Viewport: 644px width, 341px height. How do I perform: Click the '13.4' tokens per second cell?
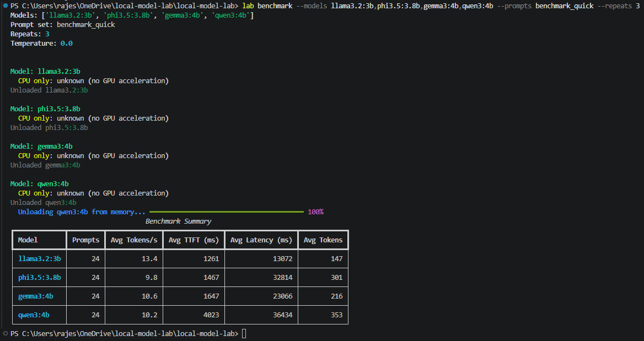(149, 259)
